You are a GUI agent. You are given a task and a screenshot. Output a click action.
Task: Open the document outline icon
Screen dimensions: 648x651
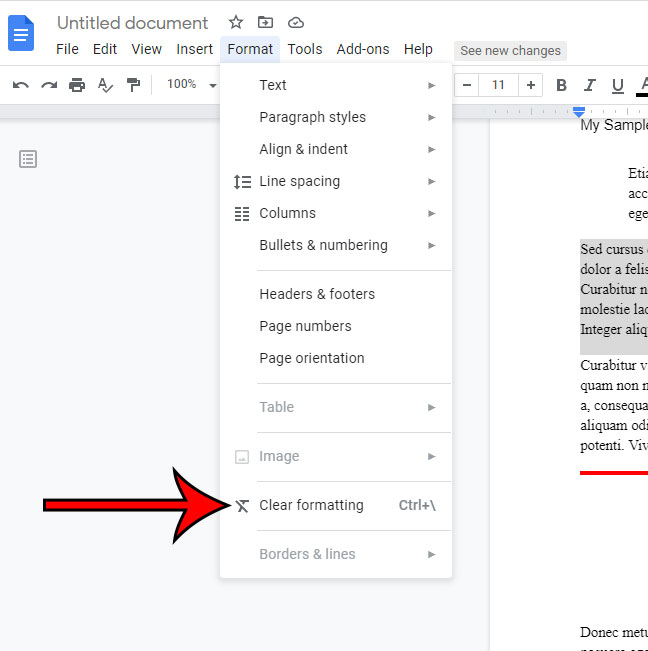28,159
